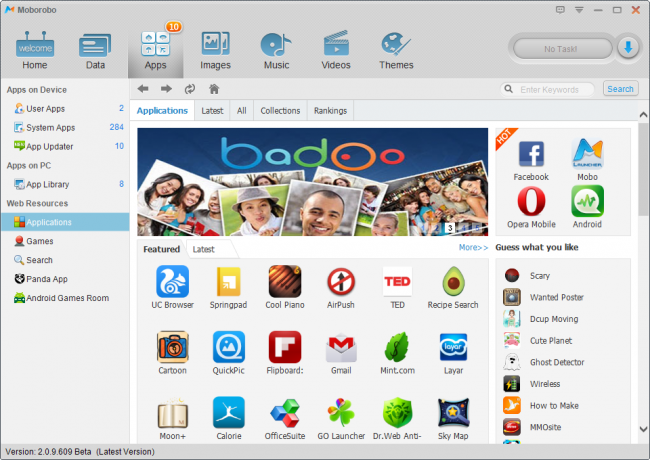Open the Calorie app icon
The width and height of the screenshot is (650, 460).
tap(228, 412)
